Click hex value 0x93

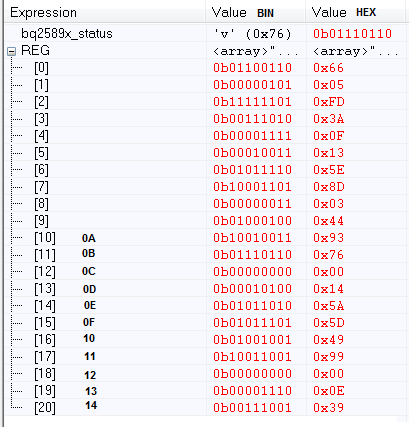point(328,238)
